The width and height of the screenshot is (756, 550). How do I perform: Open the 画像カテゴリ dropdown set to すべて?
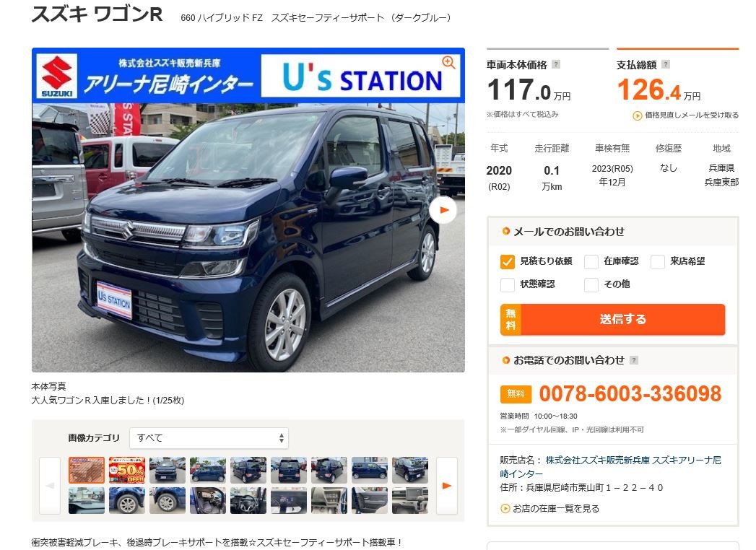(x=209, y=437)
